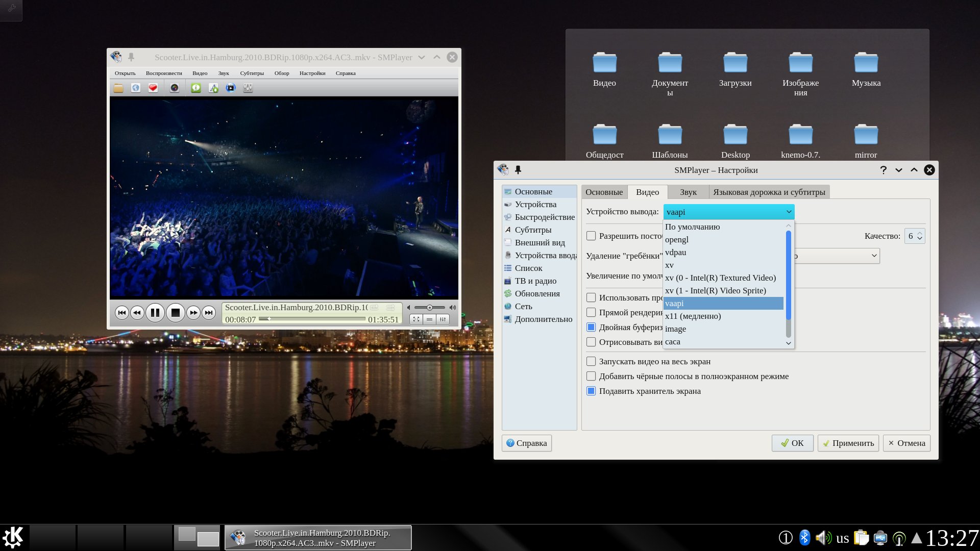This screenshot has height=551, width=980.
Task: Pause playback with the pause button
Action: coord(155,313)
